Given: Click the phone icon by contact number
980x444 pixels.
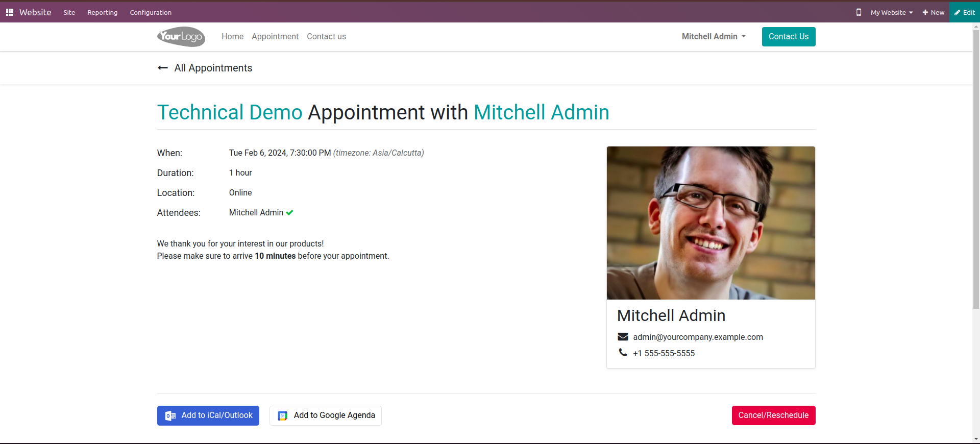Looking at the screenshot, I should pos(623,353).
